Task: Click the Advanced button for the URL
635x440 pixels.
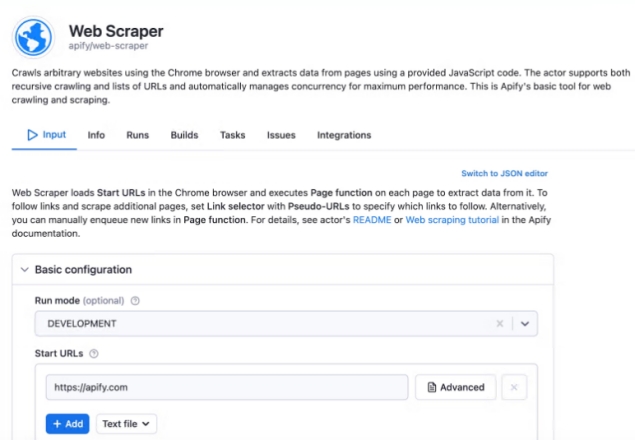Action: [455, 388]
